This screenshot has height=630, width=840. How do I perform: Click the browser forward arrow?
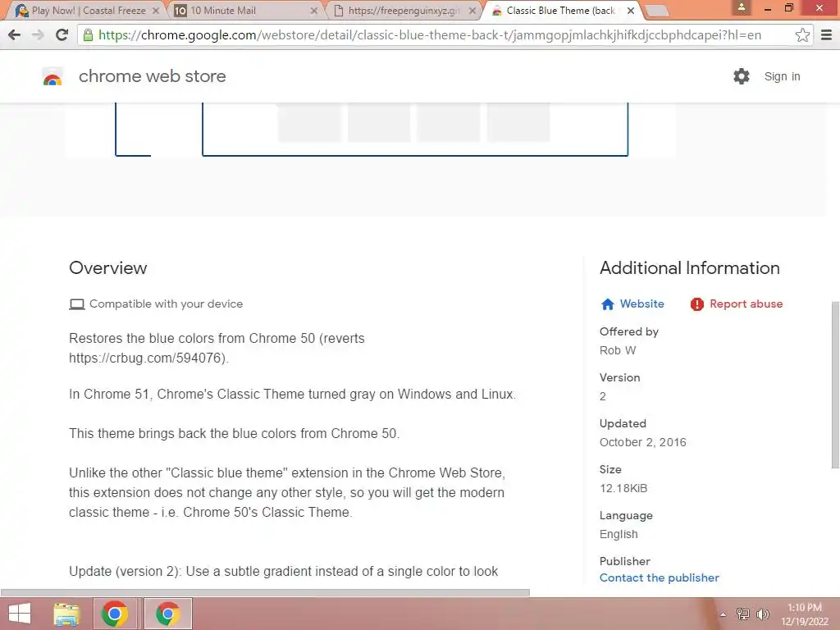[38, 35]
